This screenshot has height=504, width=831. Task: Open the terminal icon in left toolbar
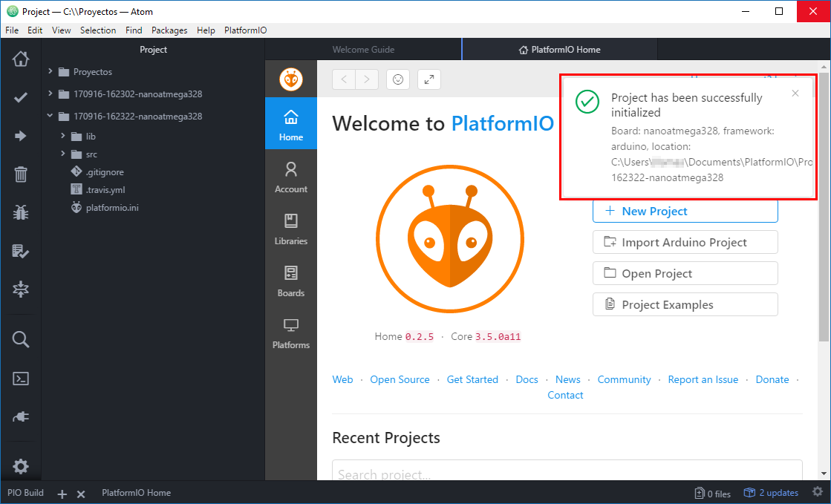21,379
